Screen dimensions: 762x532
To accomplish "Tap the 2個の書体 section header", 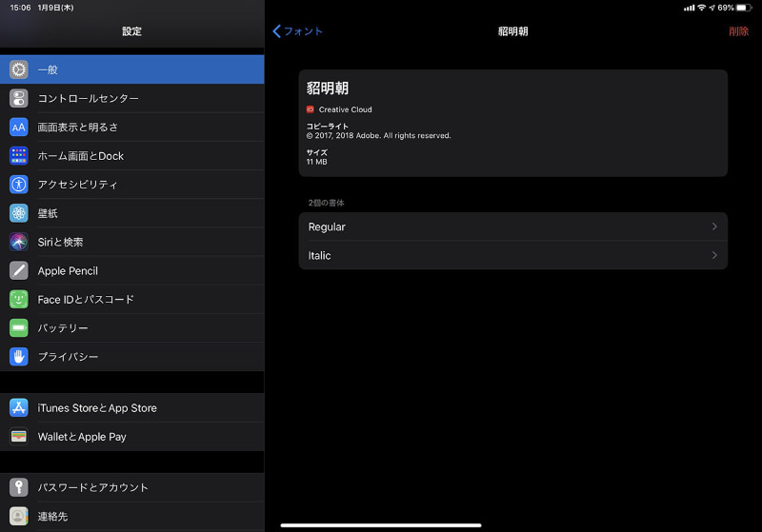I will click(326, 203).
